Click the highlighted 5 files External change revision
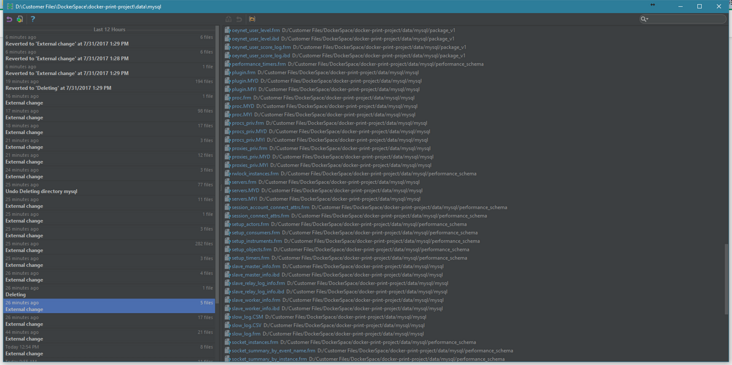The height and width of the screenshot is (365, 732). coord(109,306)
